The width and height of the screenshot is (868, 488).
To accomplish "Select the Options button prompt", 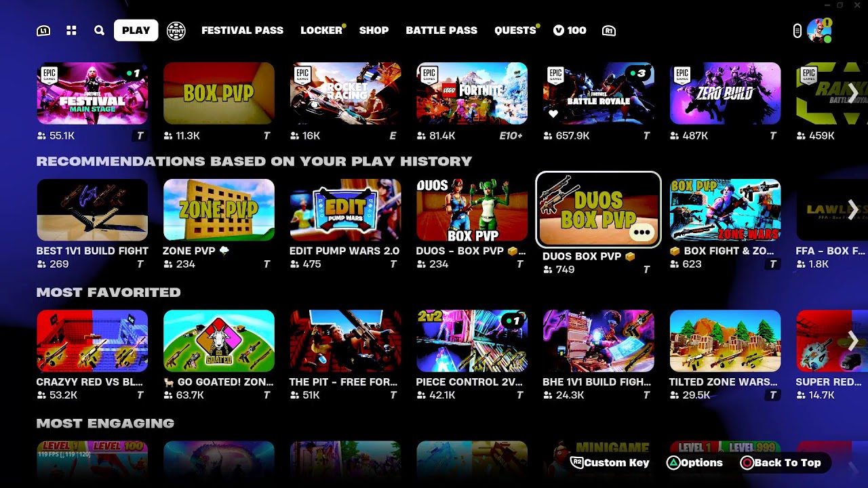I will coord(695,463).
